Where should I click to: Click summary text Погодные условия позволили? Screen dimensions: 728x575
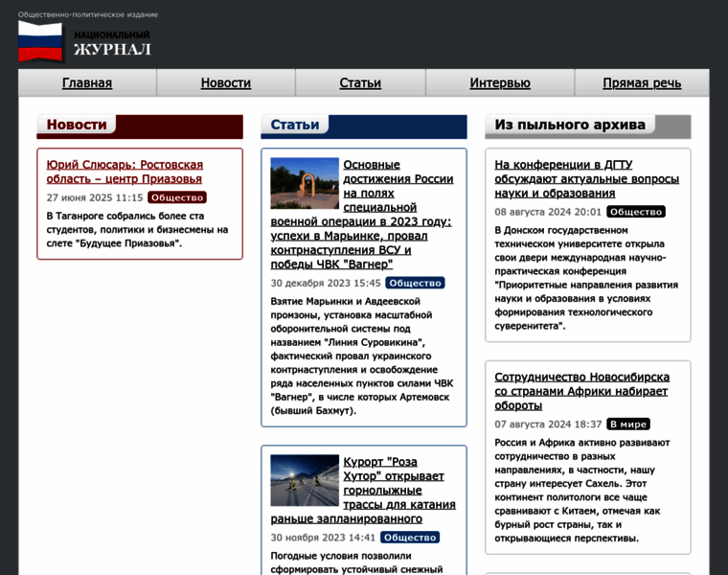(357, 563)
